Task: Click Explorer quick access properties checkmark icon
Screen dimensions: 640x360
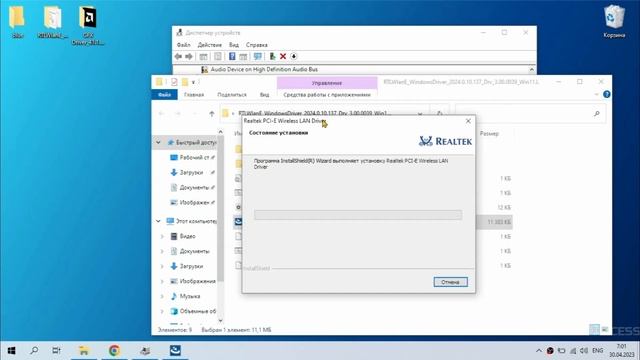Action: click(x=174, y=82)
